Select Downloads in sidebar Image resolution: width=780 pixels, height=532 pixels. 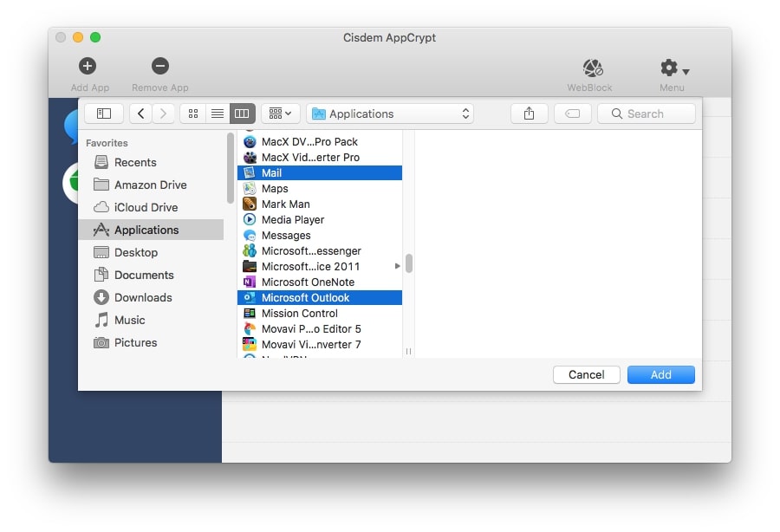click(151, 297)
